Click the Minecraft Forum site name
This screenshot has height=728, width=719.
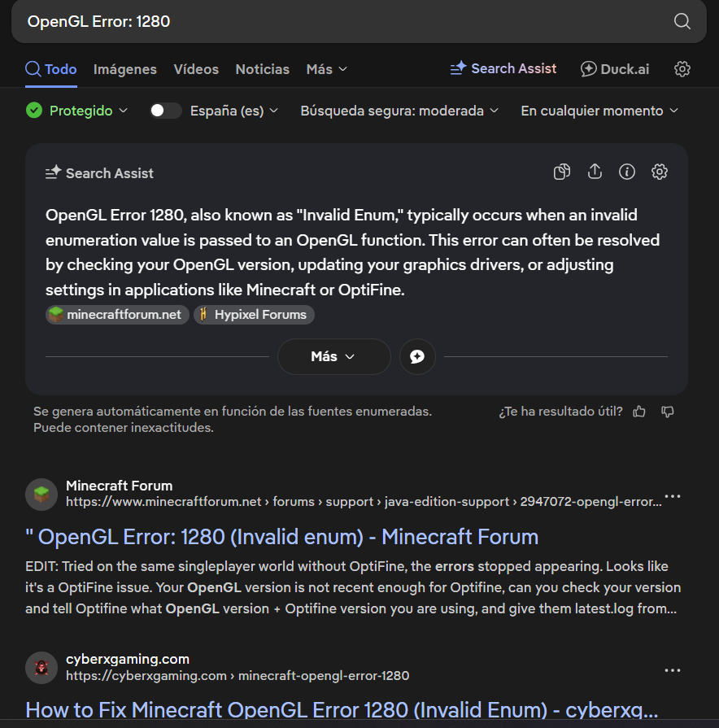(x=119, y=486)
